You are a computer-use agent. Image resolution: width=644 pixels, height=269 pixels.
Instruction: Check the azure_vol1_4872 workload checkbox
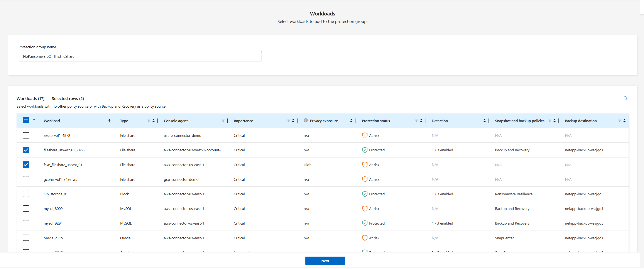[26, 135]
